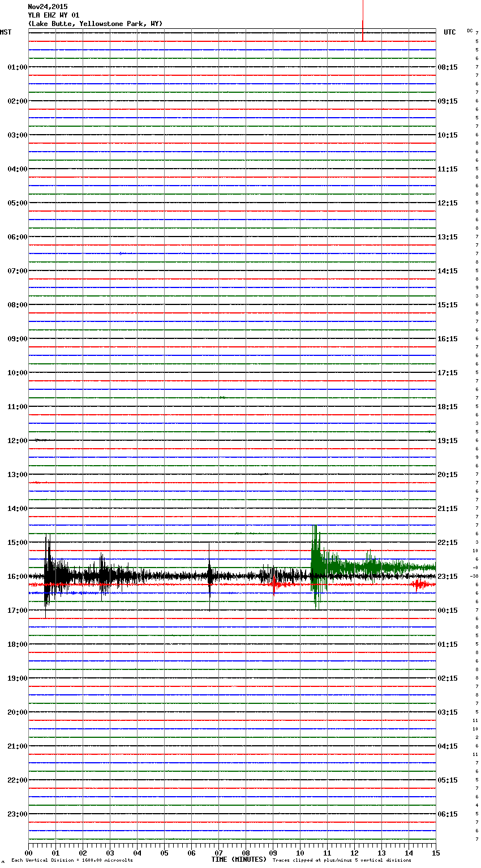Click the MST column header

coord(6,32)
